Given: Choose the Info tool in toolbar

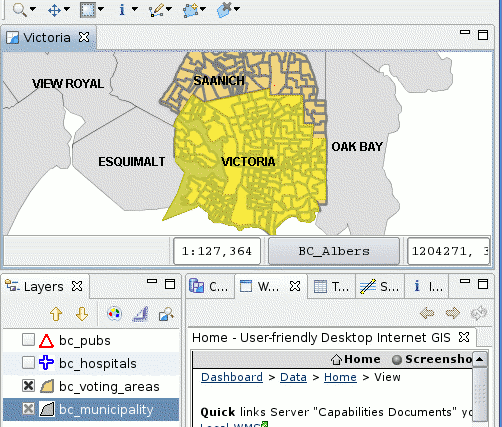Looking at the screenshot, I should coord(122,10).
